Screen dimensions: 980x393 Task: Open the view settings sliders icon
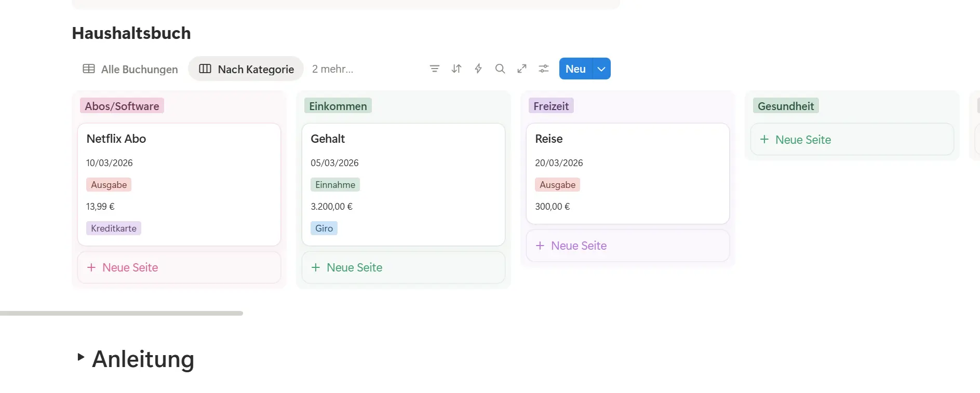click(544, 69)
